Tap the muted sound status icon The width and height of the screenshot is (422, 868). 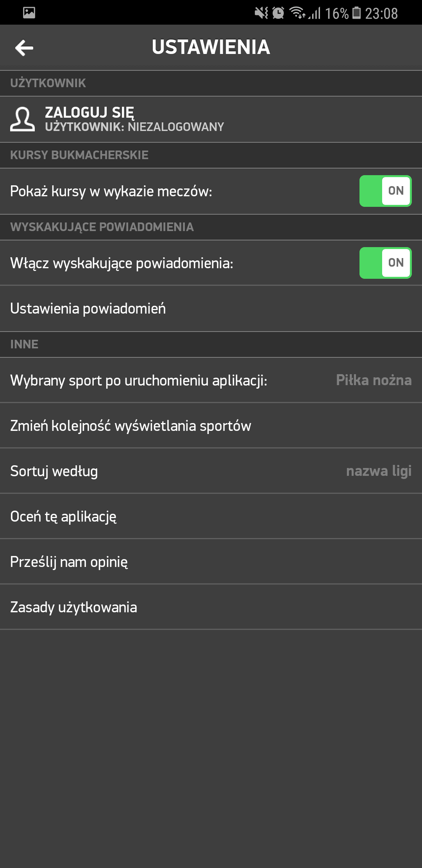261,13
